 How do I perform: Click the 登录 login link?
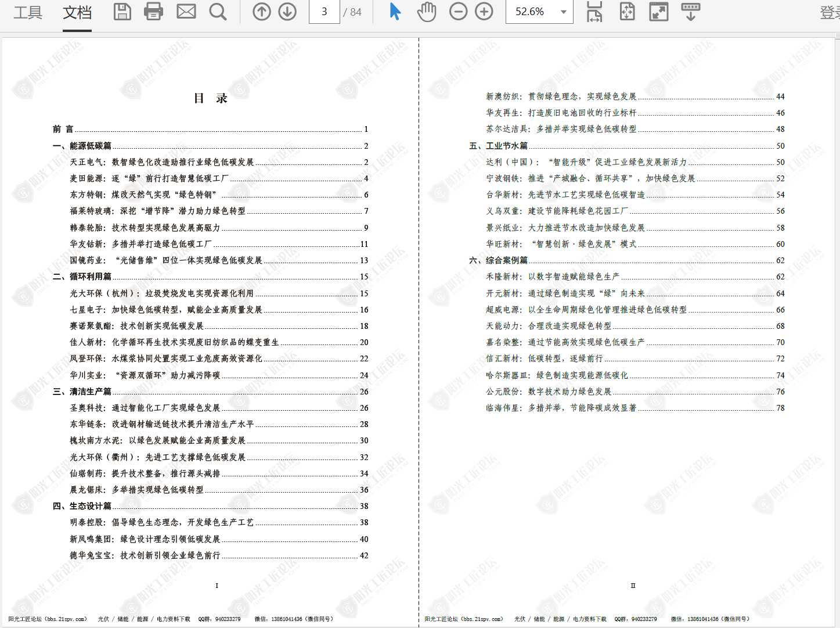(x=830, y=12)
